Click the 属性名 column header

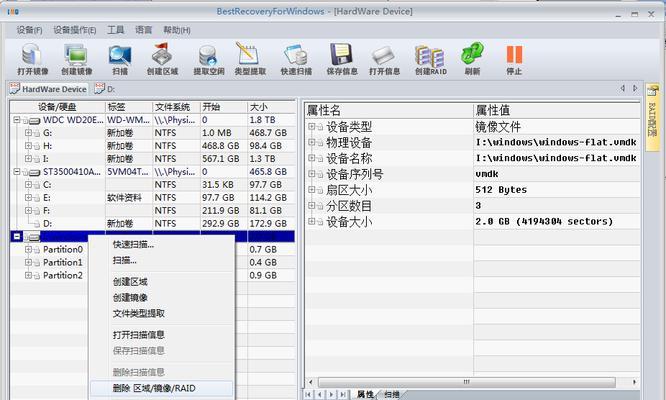pyautogui.click(x=389, y=110)
